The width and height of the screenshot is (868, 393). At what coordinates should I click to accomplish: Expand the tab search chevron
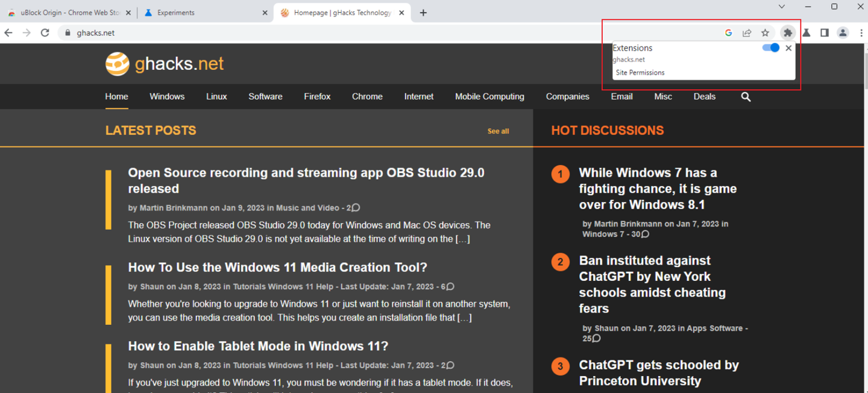pyautogui.click(x=781, y=7)
